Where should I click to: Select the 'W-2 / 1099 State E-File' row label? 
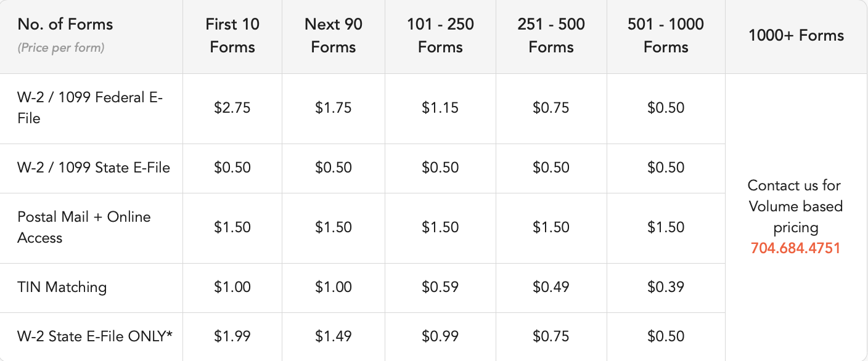pos(94,168)
